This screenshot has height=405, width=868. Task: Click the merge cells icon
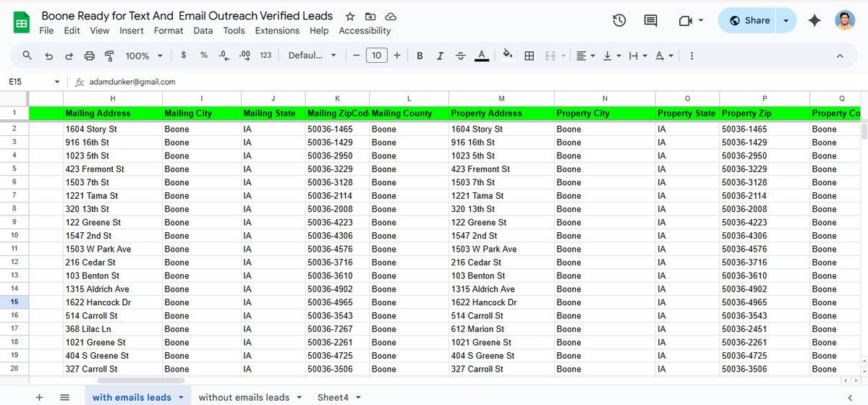(550, 56)
